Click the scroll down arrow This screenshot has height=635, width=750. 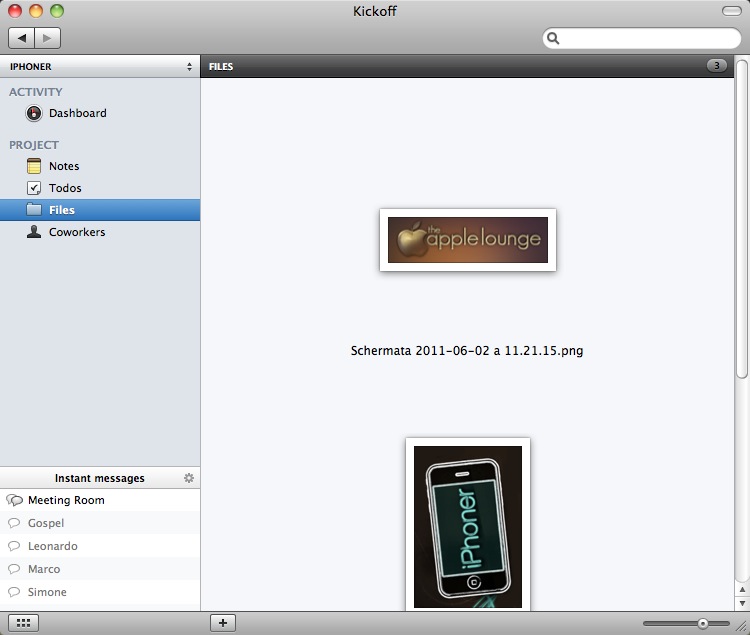click(742, 603)
